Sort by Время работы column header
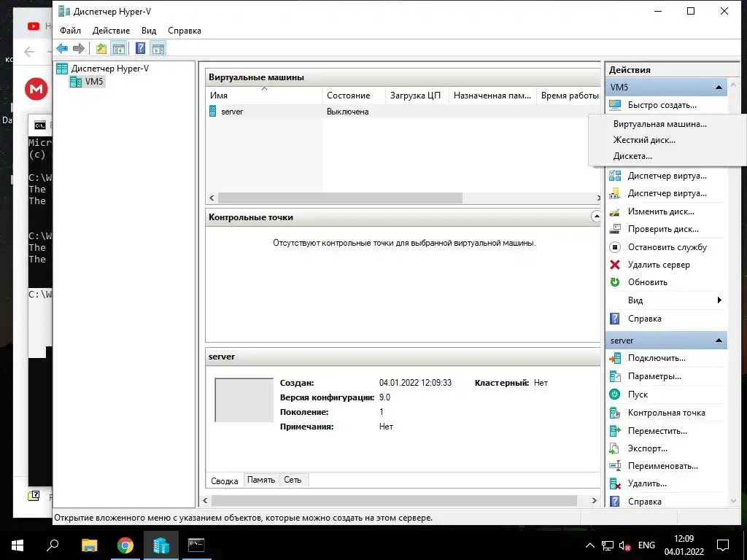Screen dimensions: 747x560 pos(569,96)
